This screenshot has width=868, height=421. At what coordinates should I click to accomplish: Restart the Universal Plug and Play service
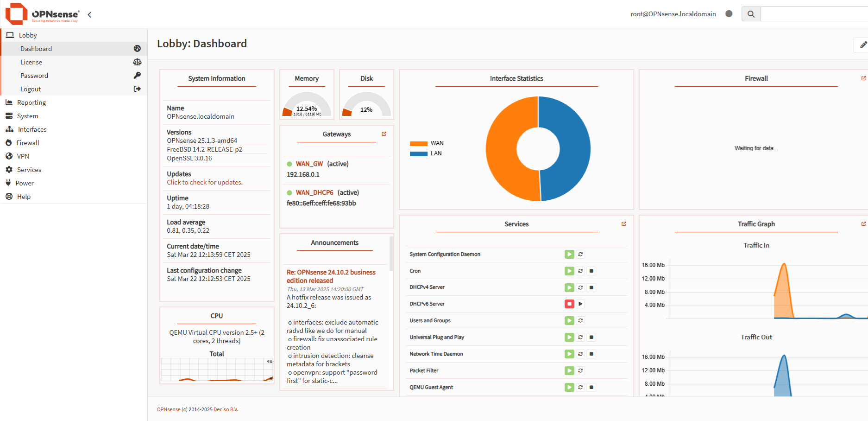point(580,337)
